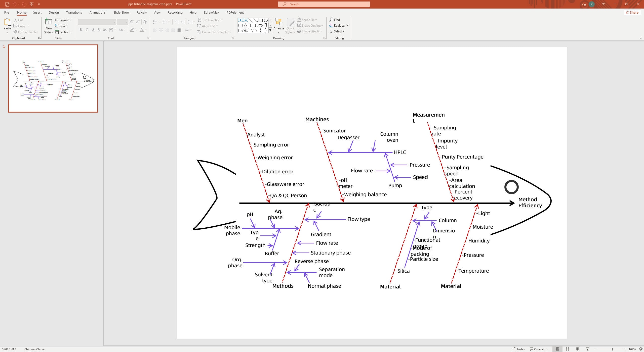
Task: Switch to Slide Sorter view in status bar
Action: 567,349
